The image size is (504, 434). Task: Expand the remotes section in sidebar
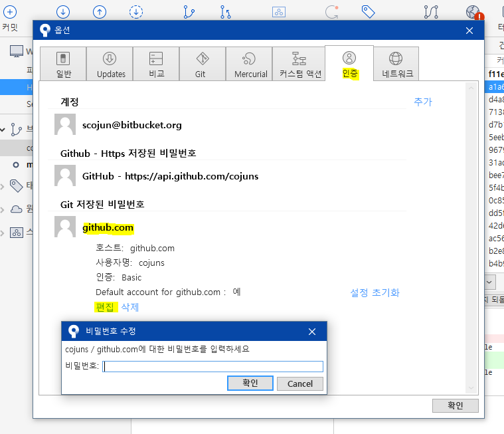(x=2, y=210)
